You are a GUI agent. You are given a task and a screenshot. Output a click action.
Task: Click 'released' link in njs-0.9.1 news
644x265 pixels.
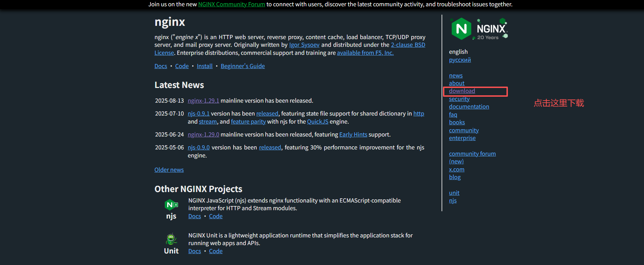(267, 113)
